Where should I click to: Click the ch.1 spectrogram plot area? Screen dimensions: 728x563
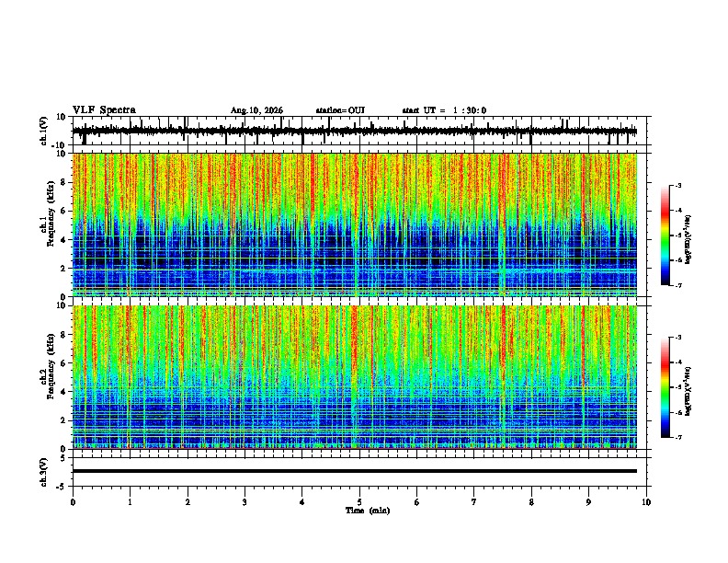(x=354, y=224)
